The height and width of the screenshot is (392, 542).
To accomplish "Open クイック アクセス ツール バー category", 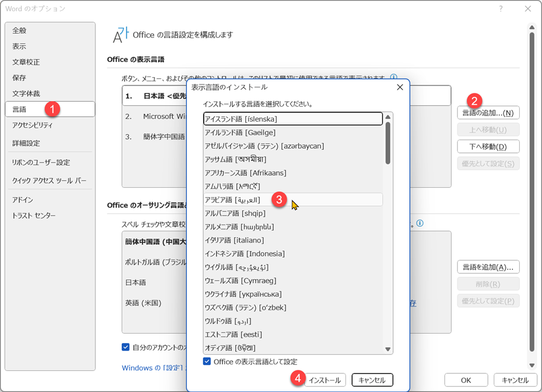I will tap(50, 180).
